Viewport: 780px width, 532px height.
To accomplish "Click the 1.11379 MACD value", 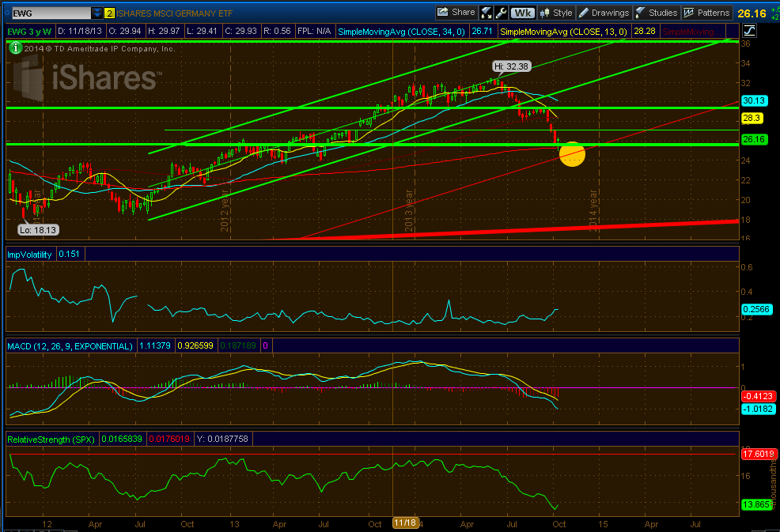I will (155, 345).
